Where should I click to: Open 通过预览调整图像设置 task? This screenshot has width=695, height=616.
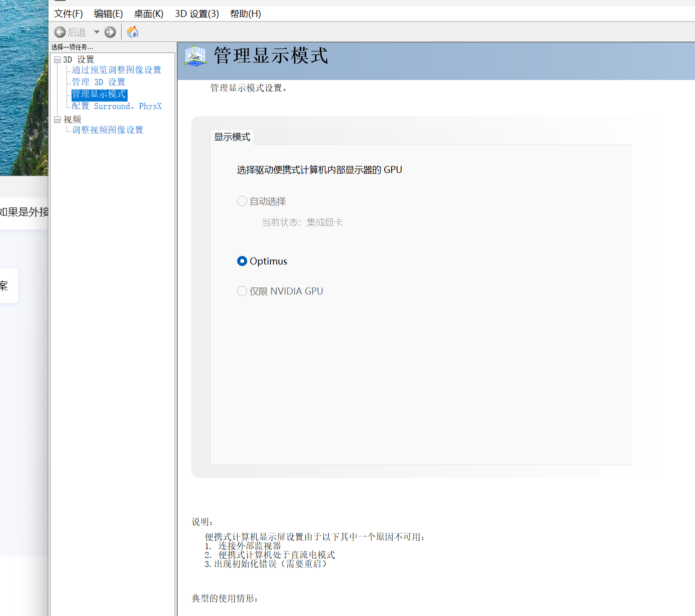117,70
